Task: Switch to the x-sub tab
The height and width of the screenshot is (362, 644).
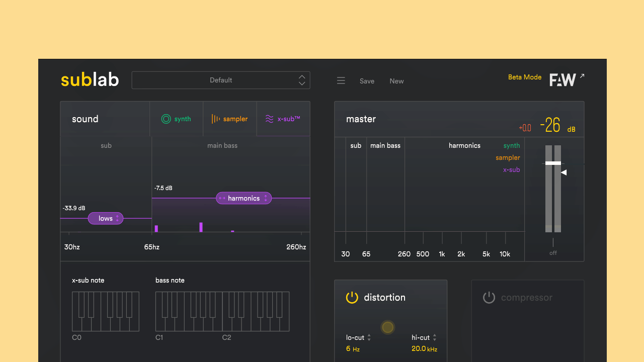Action: pyautogui.click(x=283, y=119)
